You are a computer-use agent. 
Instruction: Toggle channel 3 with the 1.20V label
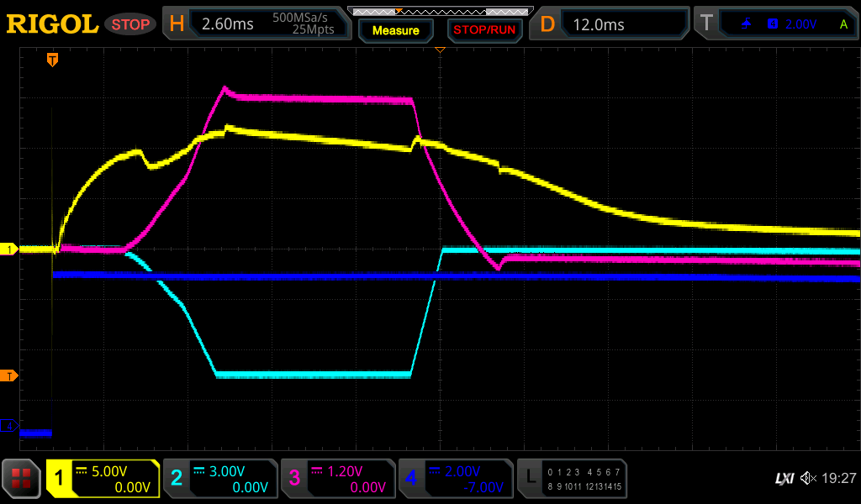pyautogui.click(x=338, y=479)
